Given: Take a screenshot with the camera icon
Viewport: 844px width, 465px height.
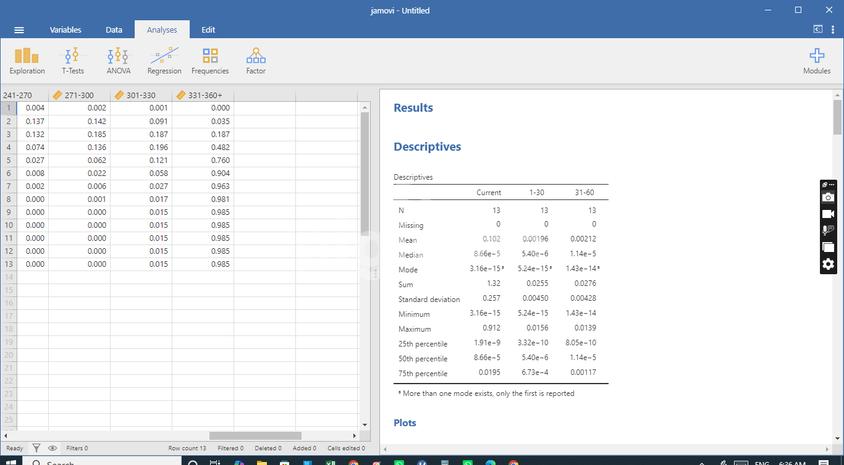Looking at the screenshot, I should click(x=828, y=198).
